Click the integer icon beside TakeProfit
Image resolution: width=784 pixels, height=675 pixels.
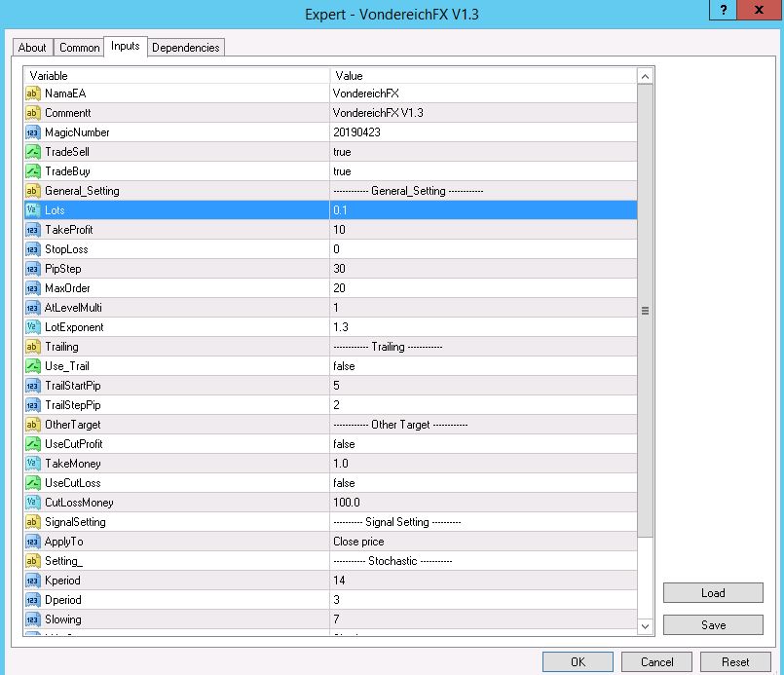point(32,230)
